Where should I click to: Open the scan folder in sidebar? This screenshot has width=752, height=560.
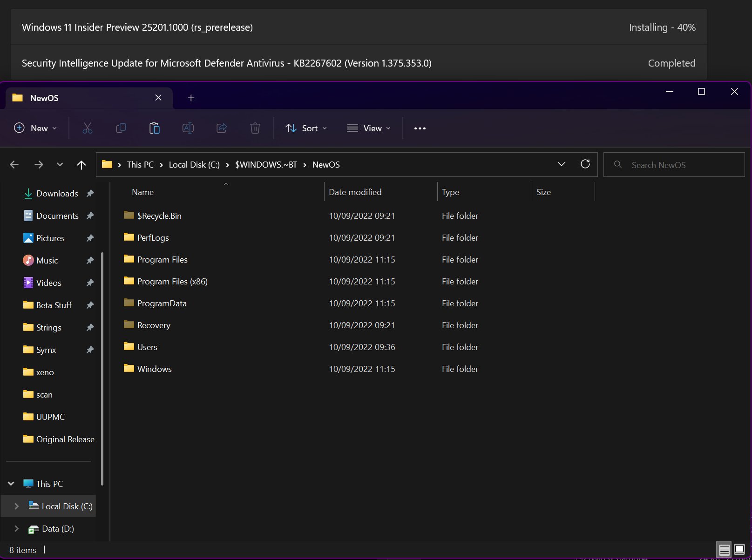[x=38, y=395]
